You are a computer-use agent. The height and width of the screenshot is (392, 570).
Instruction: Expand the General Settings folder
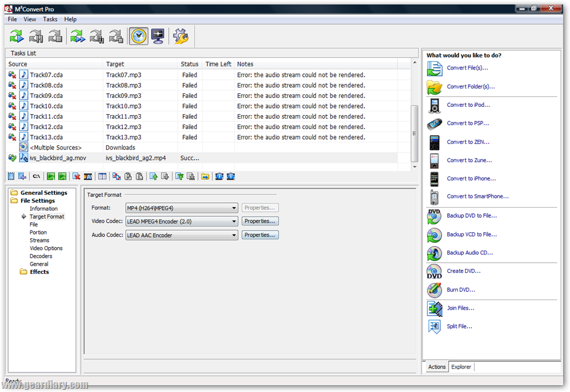(x=14, y=193)
